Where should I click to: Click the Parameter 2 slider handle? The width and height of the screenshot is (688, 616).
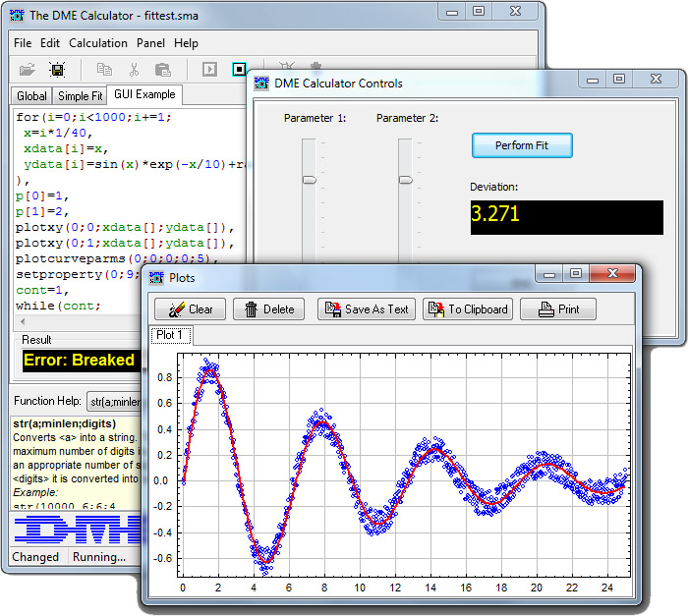tap(405, 180)
